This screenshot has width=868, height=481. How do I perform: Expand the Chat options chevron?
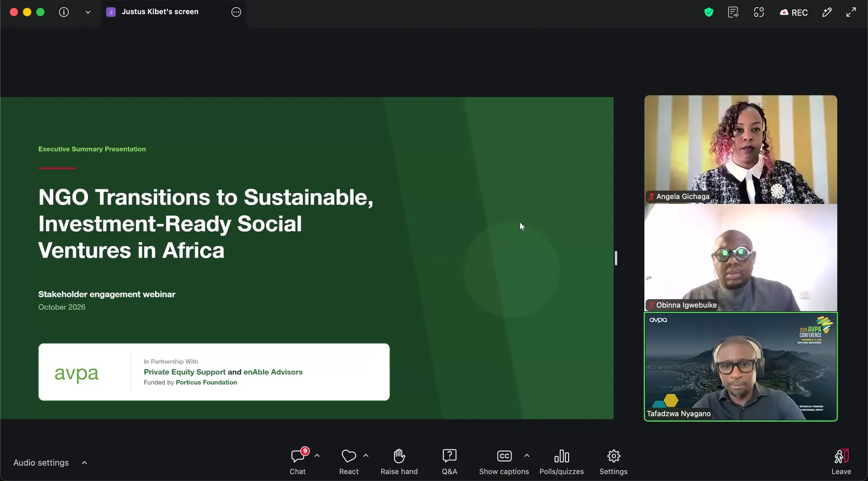317,455
